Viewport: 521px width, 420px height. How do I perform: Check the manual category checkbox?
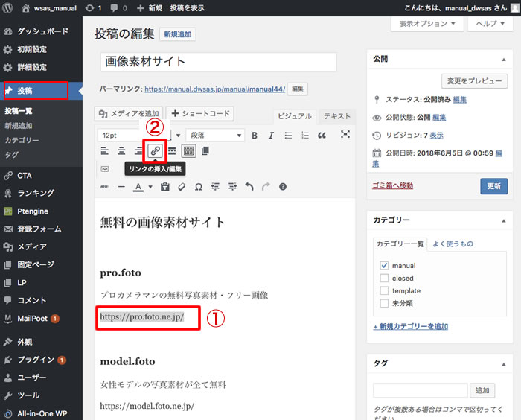tap(384, 266)
